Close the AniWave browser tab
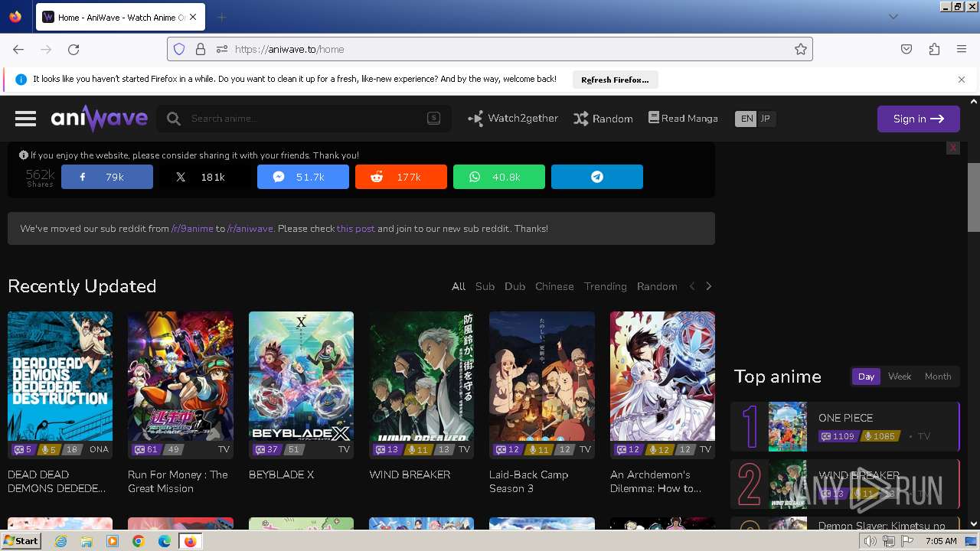This screenshot has width=980, height=551. coord(193,17)
